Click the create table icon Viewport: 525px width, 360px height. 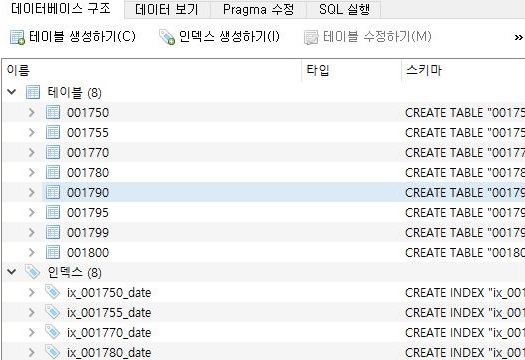pos(17,37)
